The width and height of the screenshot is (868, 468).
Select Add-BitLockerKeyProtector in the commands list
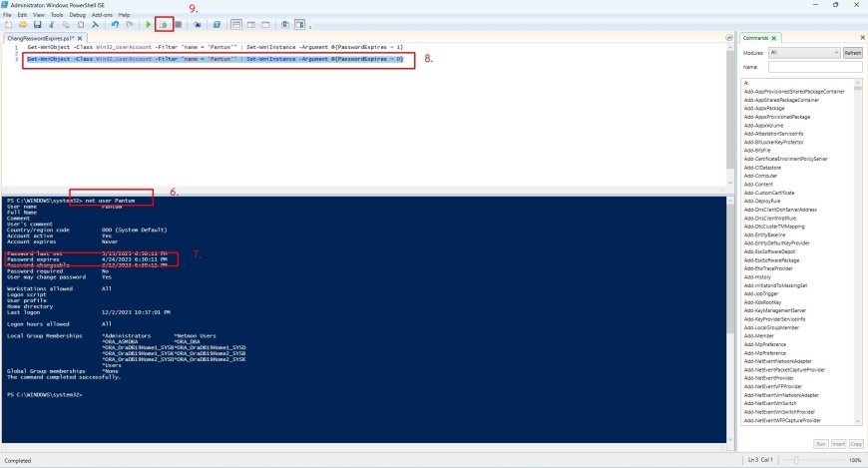[773, 142]
